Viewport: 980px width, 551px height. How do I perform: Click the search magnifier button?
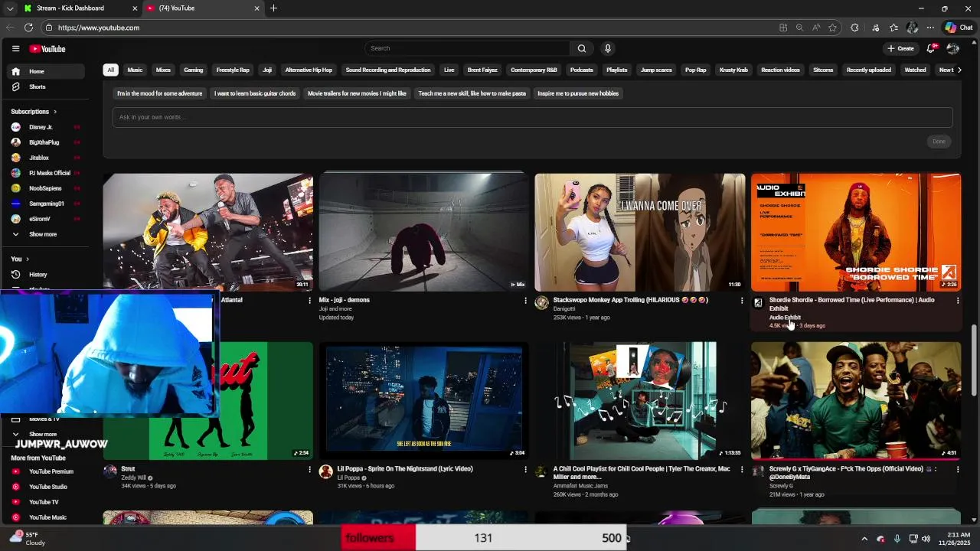(582, 48)
